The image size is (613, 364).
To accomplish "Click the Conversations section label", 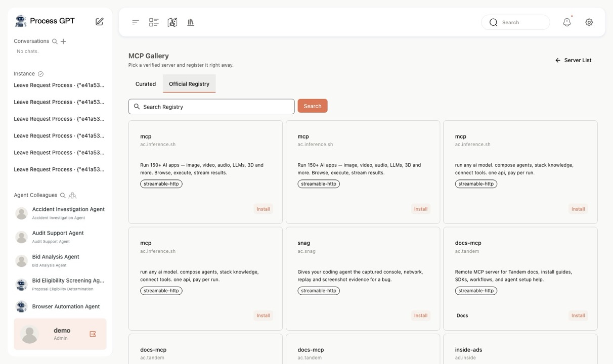I will pyautogui.click(x=31, y=41).
